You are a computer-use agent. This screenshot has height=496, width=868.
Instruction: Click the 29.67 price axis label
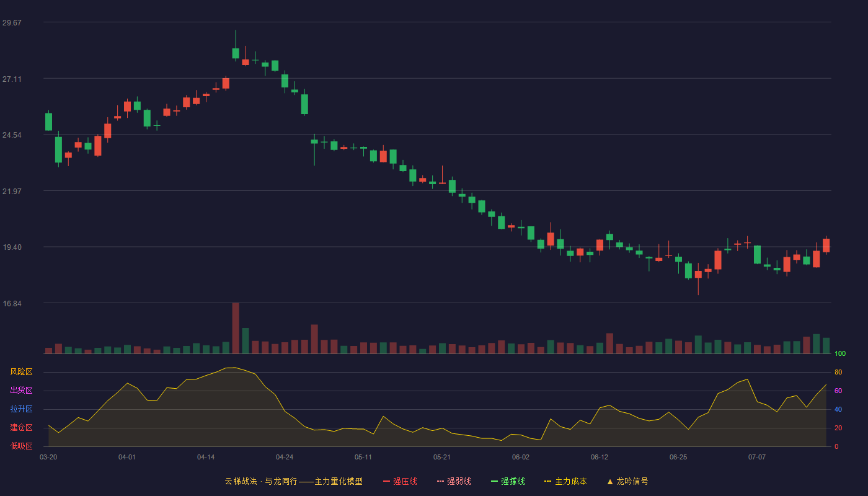(x=12, y=22)
